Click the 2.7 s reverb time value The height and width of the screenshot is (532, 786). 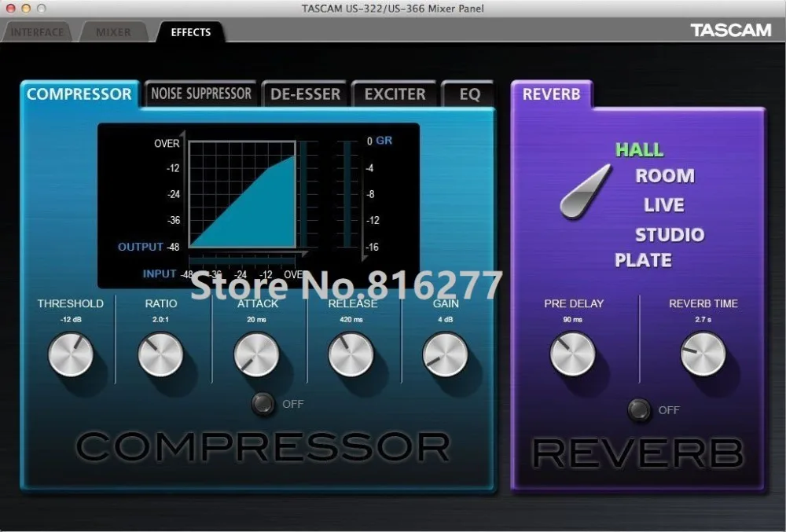point(703,320)
